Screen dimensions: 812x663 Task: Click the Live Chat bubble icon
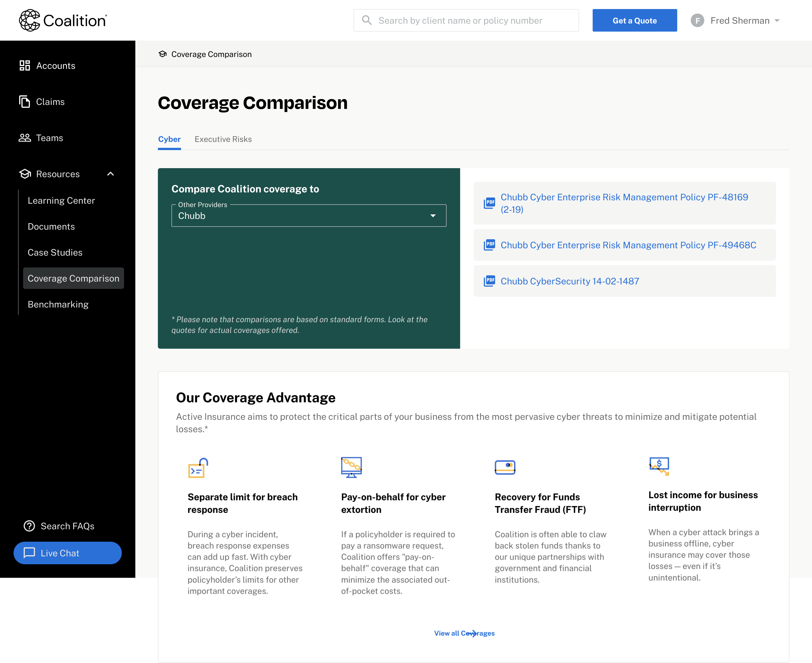[29, 553]
